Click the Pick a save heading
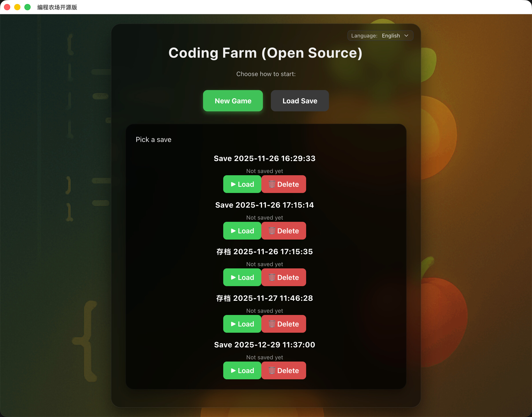This screenshot has width=532, height=417. (153, 140)
